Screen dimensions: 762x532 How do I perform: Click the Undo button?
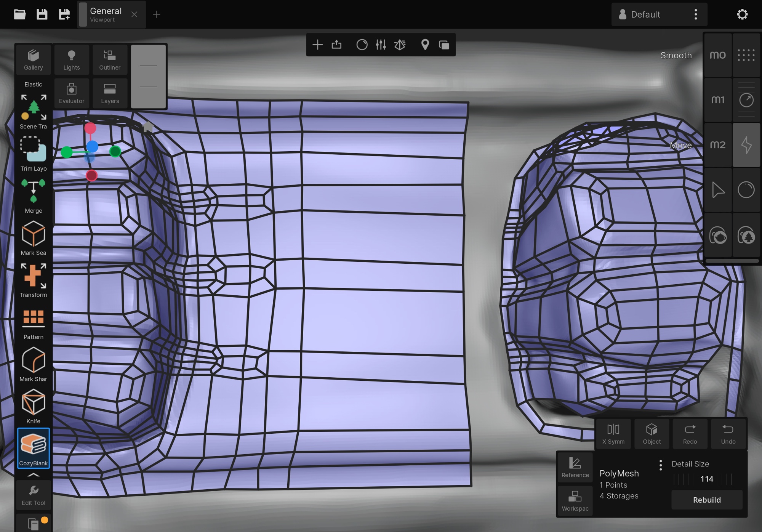[x=728, y=434]
